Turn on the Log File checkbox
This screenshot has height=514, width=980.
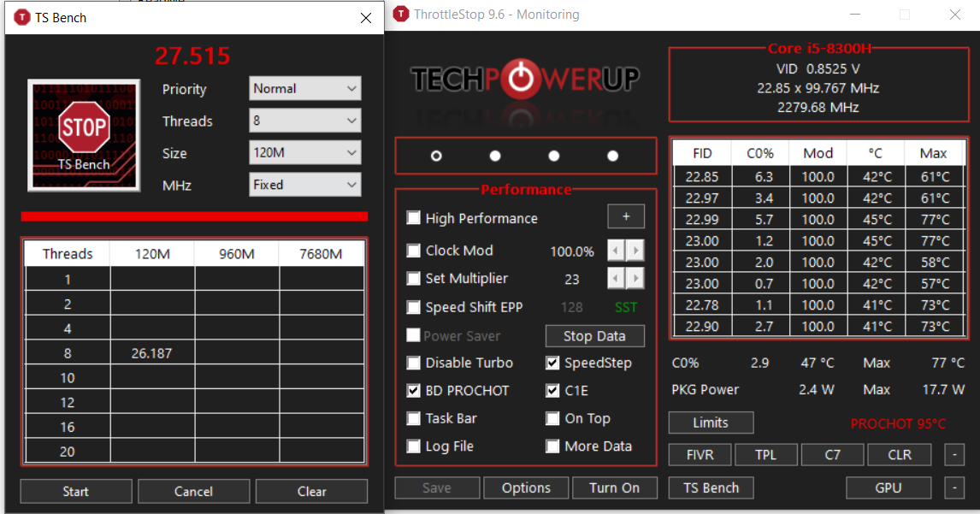[x=413, y=446]
